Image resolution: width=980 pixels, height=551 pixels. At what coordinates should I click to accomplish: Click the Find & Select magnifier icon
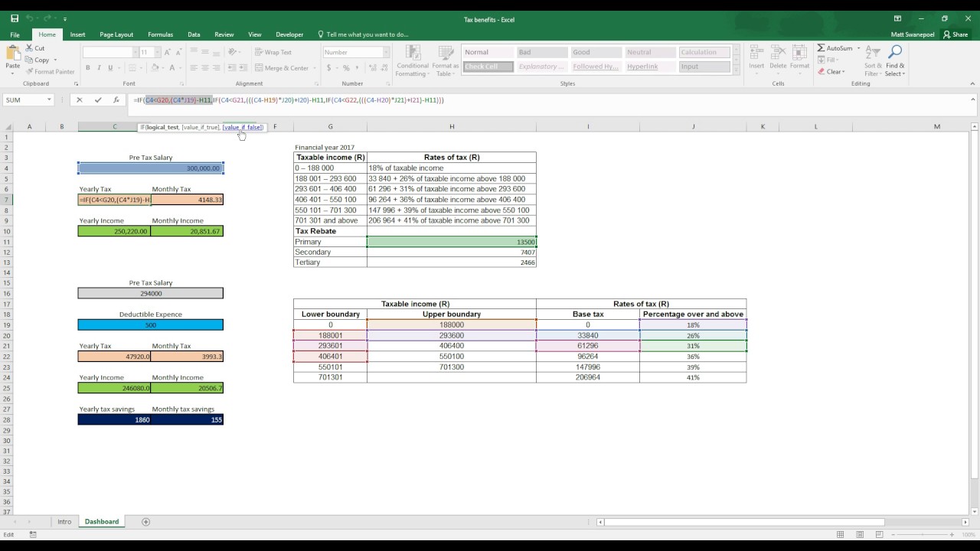tap(894, 52)
